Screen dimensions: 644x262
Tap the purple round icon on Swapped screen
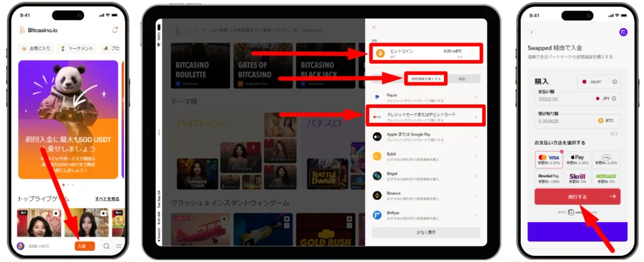(623, 32)
